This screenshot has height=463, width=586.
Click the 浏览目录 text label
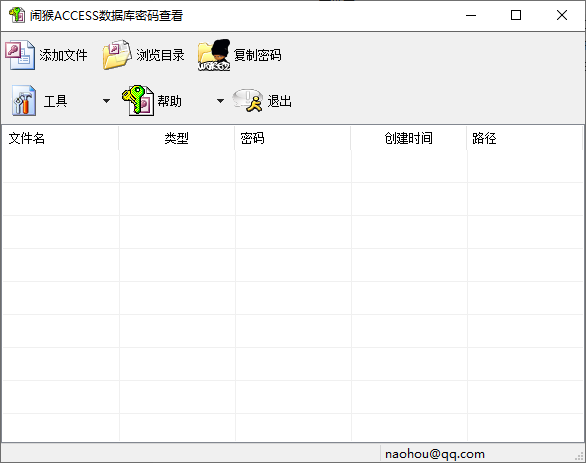coord(160,55)
